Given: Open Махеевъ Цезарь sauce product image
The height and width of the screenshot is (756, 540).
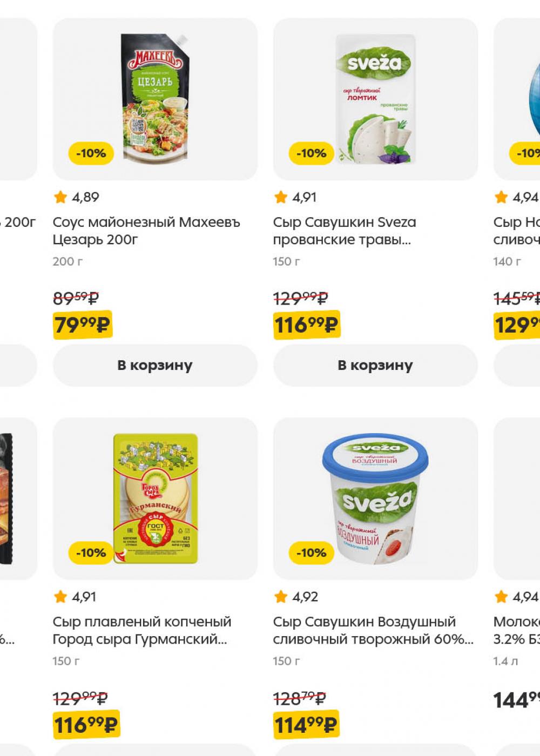Looking at the screenshot, I should 155,99.
